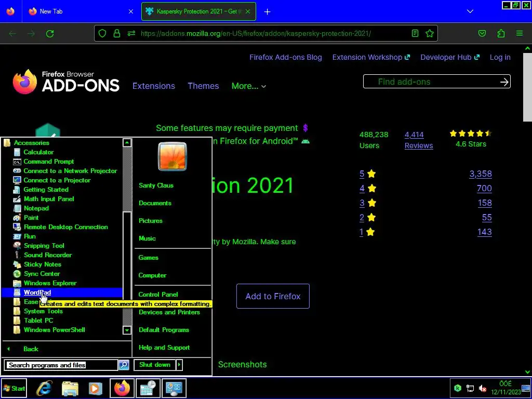Click the programs list scroll-up arrow
This screenshot has width=532, height=399.
coord(127,142)
